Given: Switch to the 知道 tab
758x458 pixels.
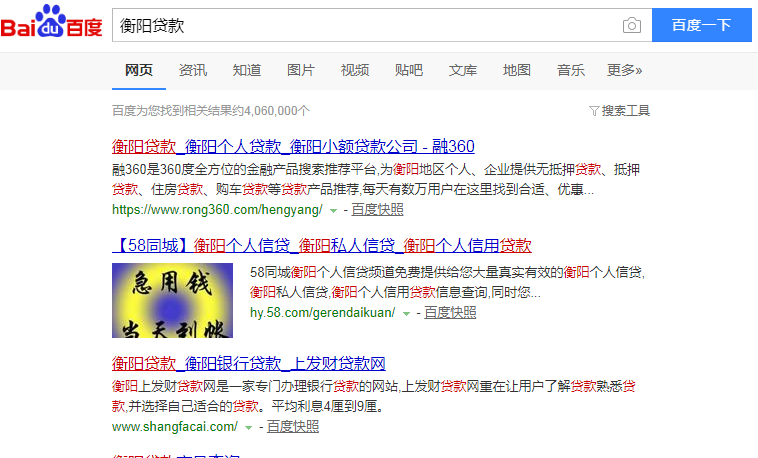Looking at the screenshot, I should pos(247,70).
